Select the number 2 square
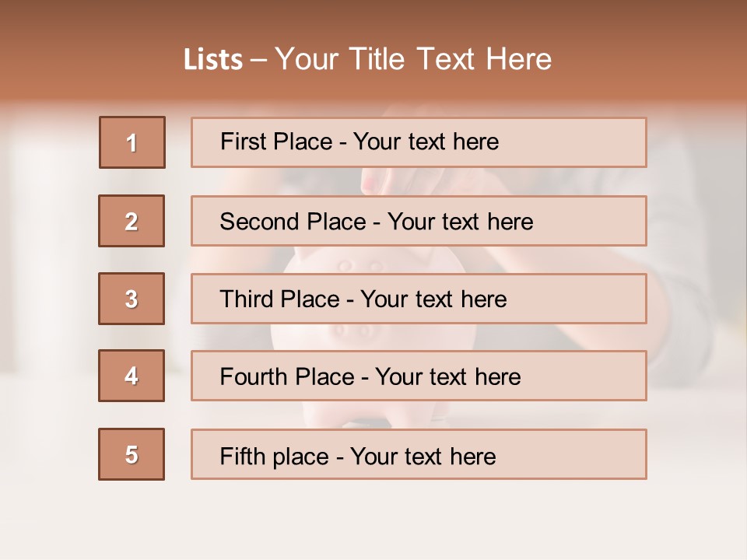This screenshot has width=747, height=560. 132,221
